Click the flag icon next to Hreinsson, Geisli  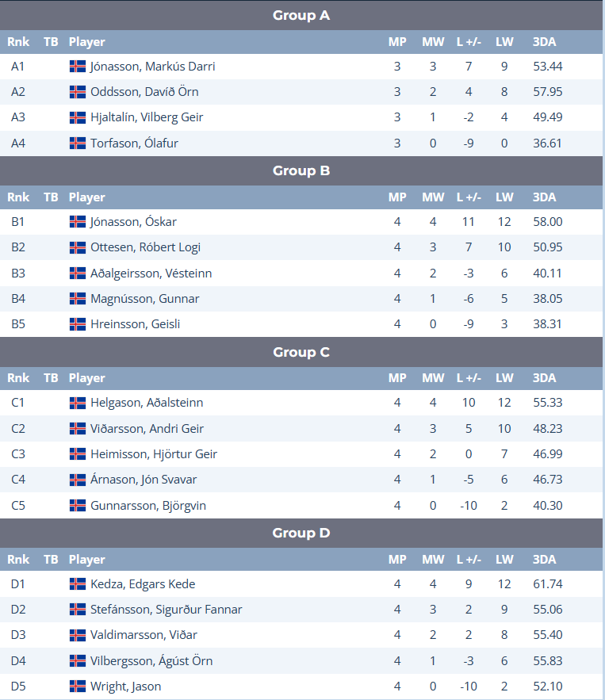point(78,324)
